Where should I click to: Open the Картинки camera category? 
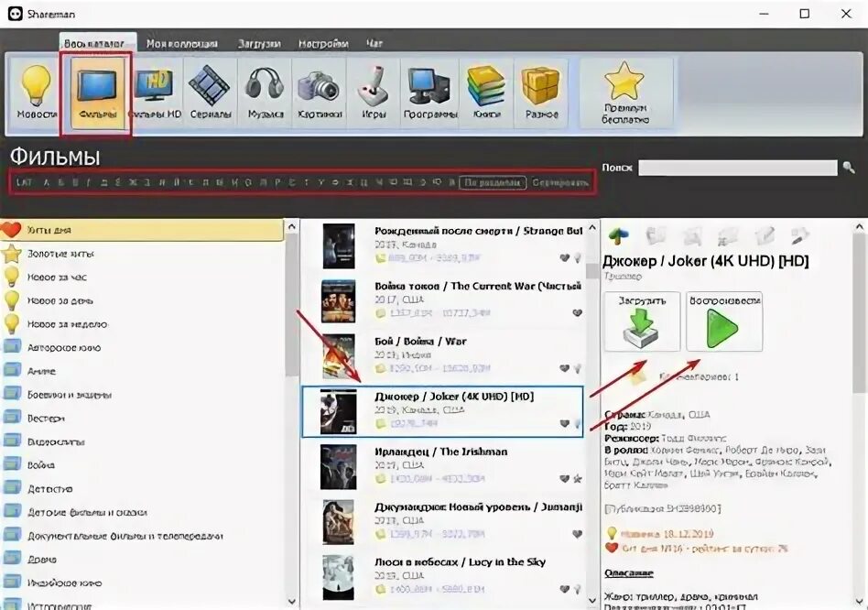(x=320, y=93)
